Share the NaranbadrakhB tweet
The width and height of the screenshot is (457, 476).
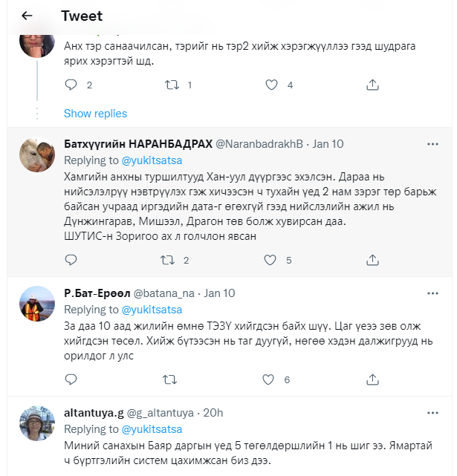[x=372, y=260]
